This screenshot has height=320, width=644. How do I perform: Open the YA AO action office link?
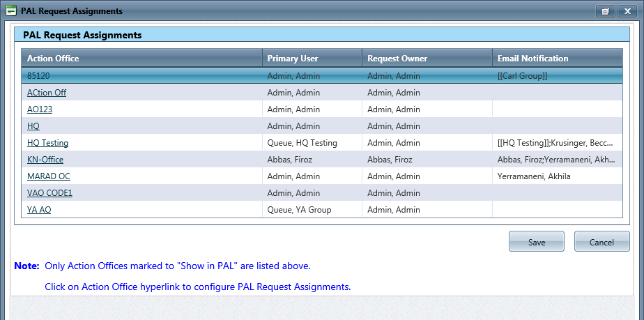(39, 210)
